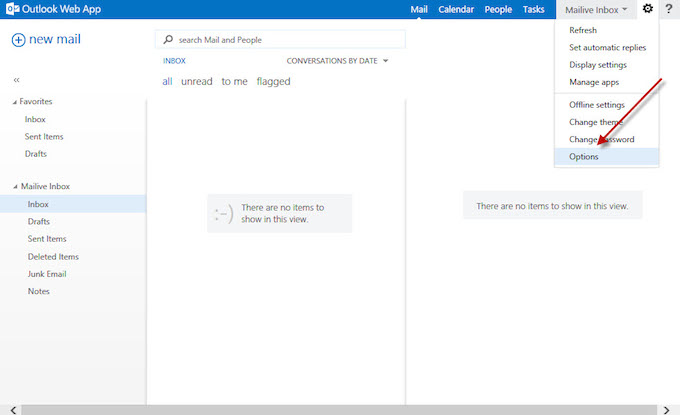Click the horizontal scrollbar left arrow
The width and height of the screenshot is (680, 415).
[x=13, y=410]
